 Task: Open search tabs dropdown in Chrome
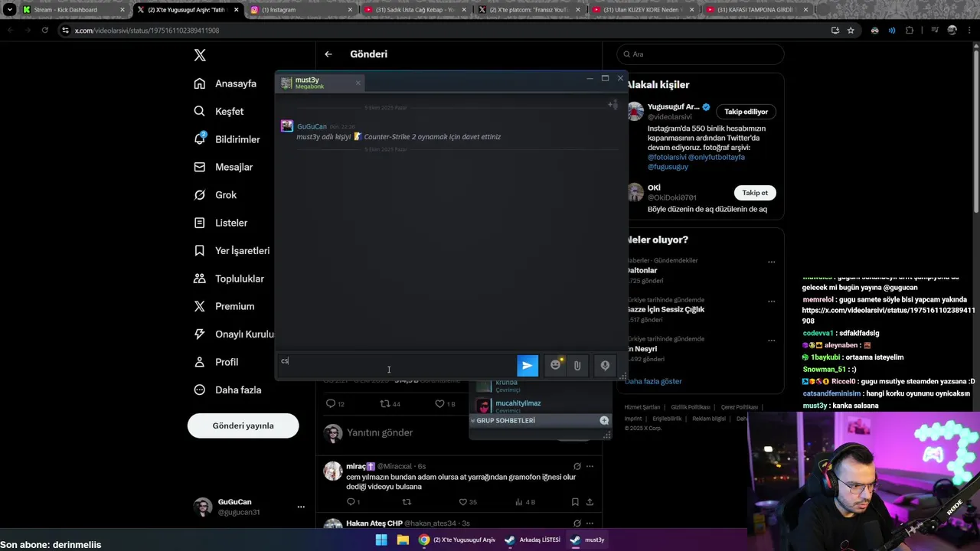tap(9, 10)
